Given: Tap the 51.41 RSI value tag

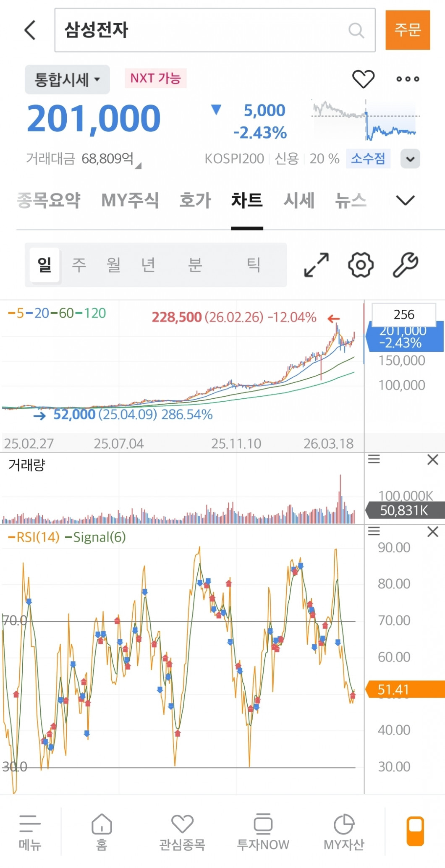Looking at the screenshot, I should [x=405, y=689].
